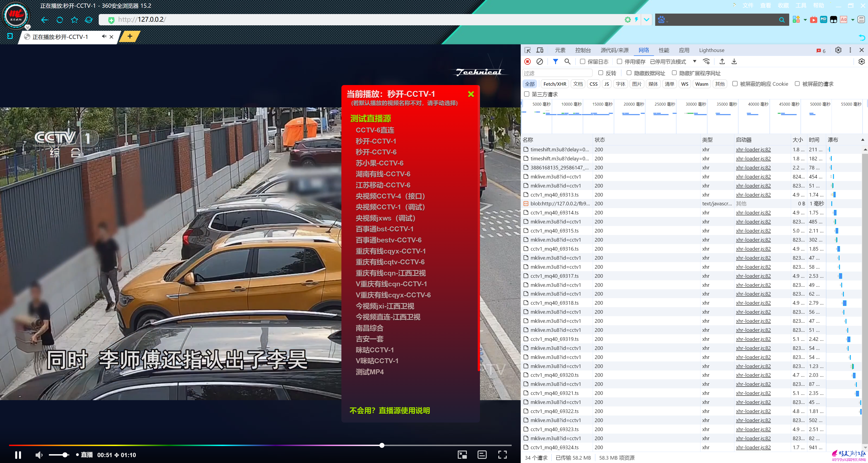Check 第三方请求 checkbox
This screenshot has width=868, height=463.
[x=527, y=94]
